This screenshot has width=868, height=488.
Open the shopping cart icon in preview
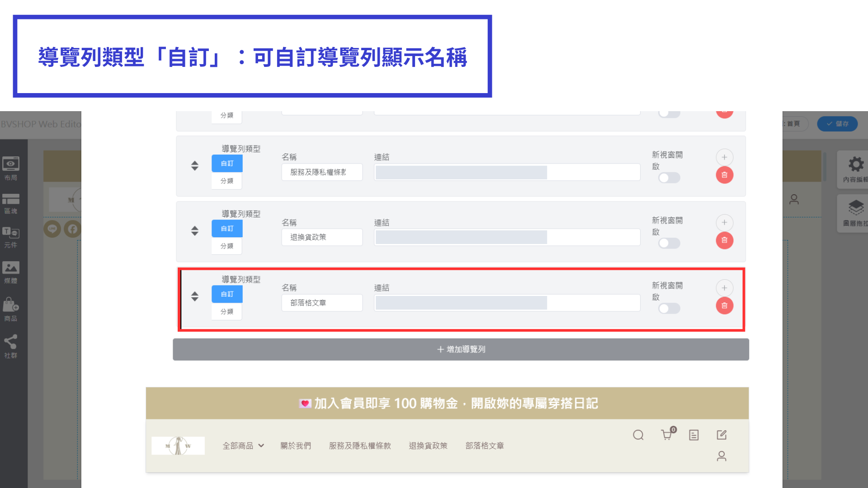(668, 434)
